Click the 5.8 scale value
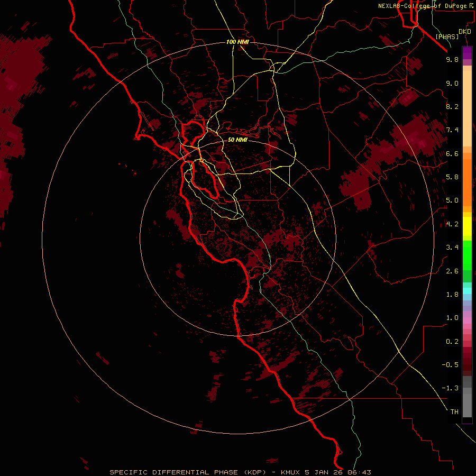 click(x=452, y=177)
